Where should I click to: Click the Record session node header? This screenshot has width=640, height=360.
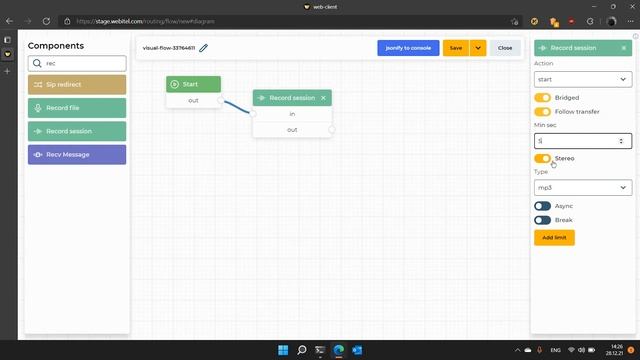click(292, 98)
